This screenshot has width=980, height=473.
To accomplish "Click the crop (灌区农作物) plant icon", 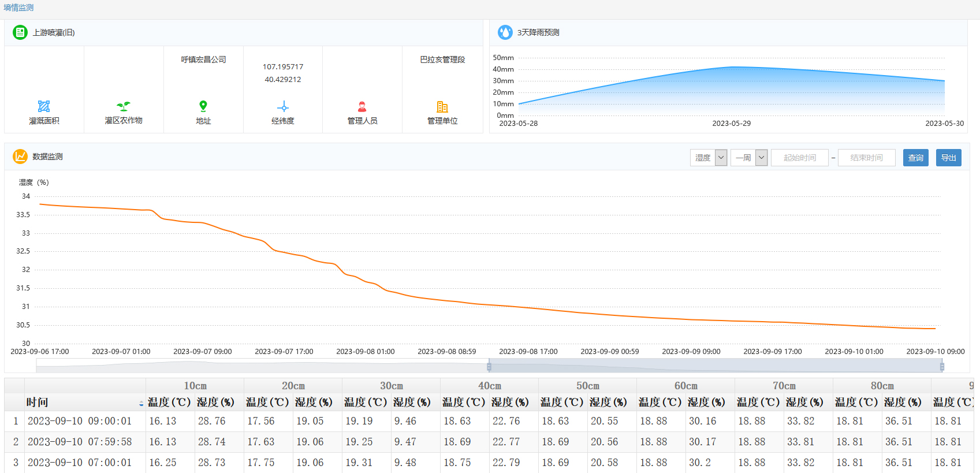I will pos(124,106).
